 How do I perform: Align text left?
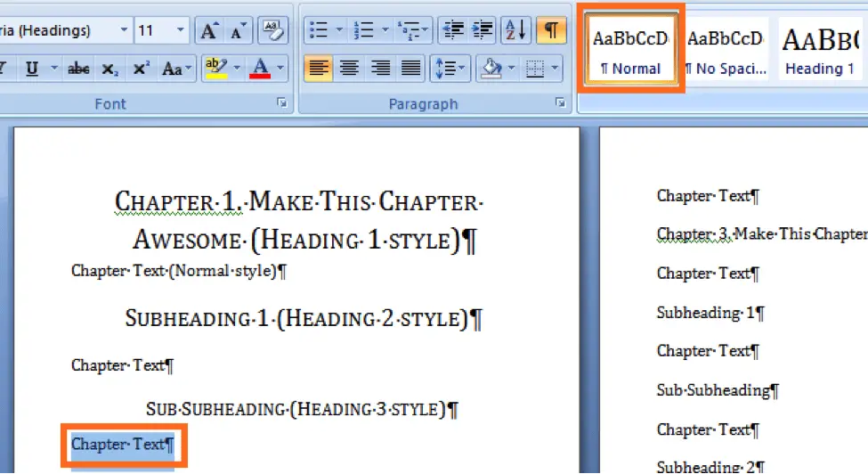pos(318,68)
